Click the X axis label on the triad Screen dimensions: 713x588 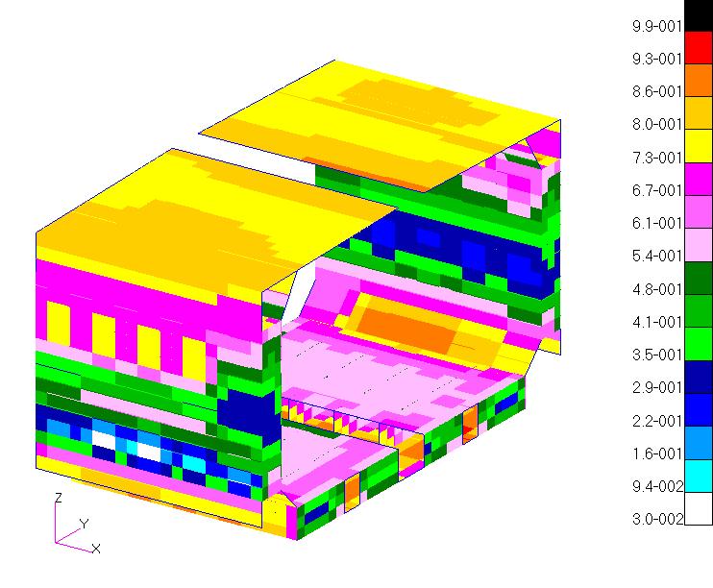[x=96, y=549]
